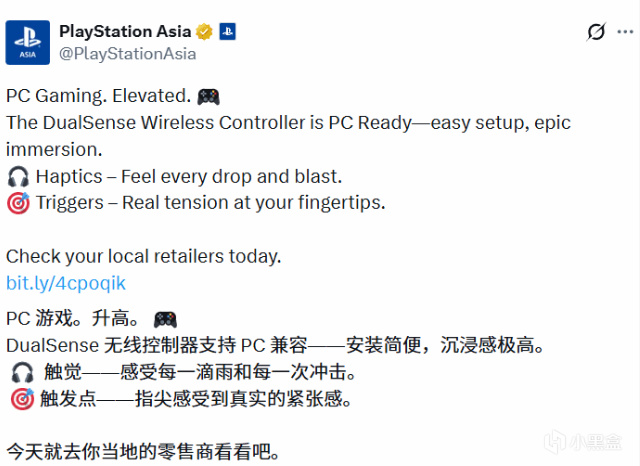Click the PlayStation Asia display name
The image size is (640, 466).
(124, 32)
